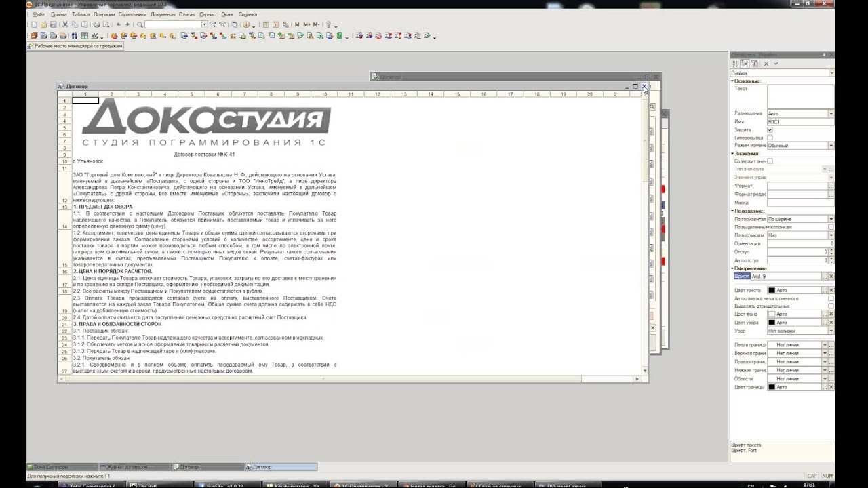
Task: Click the cancel X icon in properties toolbar
Action: coord(766,64)
